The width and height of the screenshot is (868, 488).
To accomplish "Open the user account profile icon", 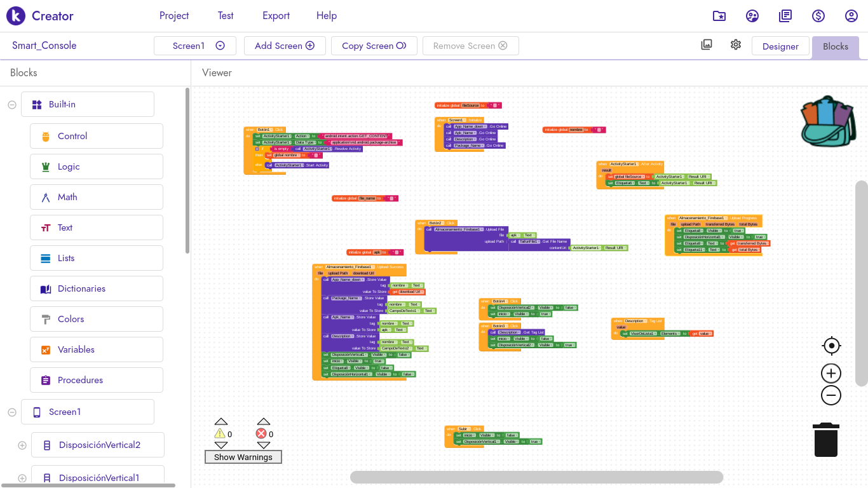I will pyautogui.click(x=851, y=16).
